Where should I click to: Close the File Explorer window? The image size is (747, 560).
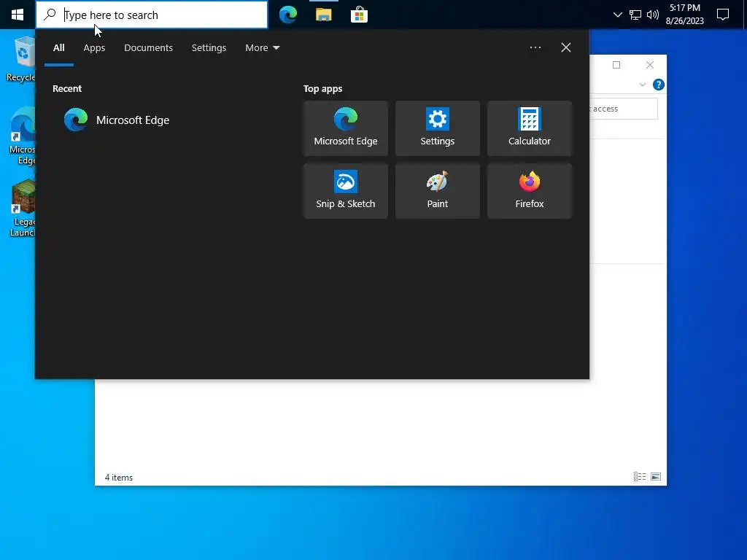[x=650, y=65]
